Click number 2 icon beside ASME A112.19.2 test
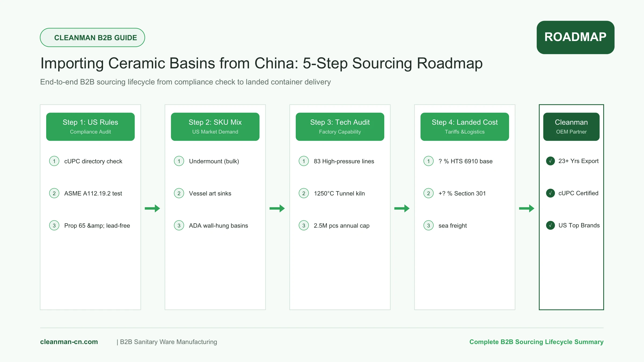This screenshot has width=644, height=362. point(54,193)
